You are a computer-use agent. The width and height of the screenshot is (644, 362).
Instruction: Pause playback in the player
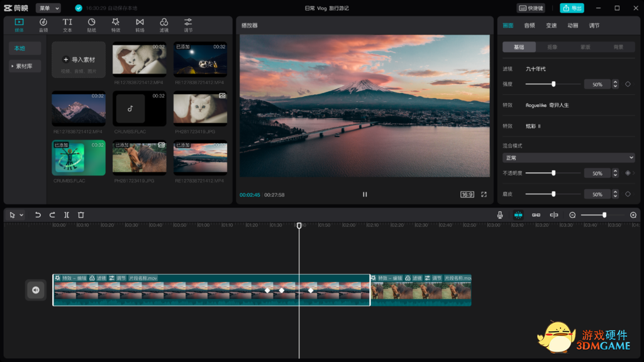365,194
